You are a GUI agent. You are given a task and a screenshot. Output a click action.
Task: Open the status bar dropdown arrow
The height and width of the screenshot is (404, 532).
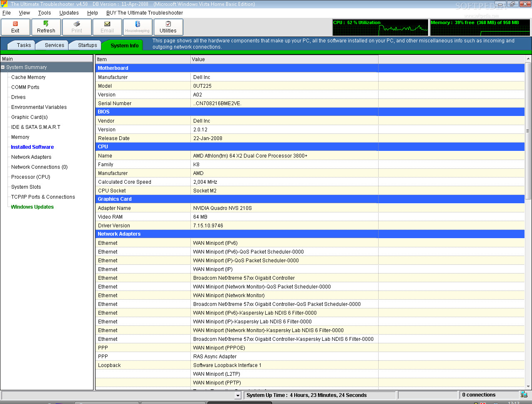click(238, 395)
